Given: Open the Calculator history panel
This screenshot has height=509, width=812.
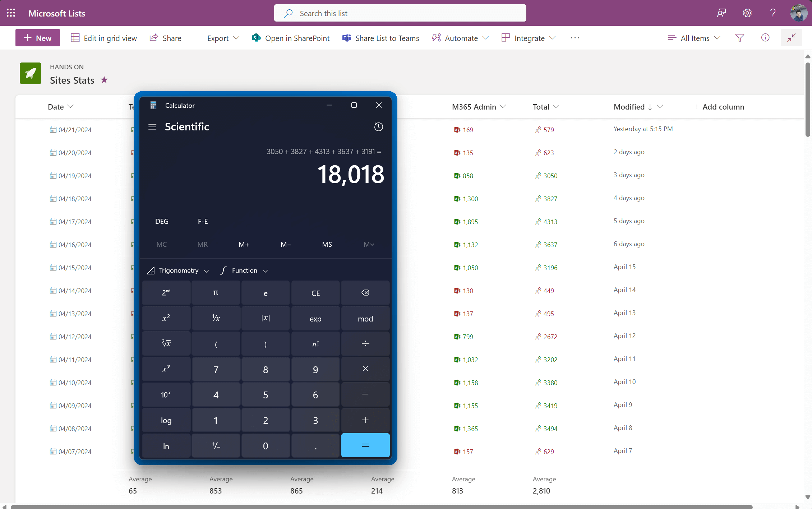Looking at the screenshot, I should (x=378, y=126).
